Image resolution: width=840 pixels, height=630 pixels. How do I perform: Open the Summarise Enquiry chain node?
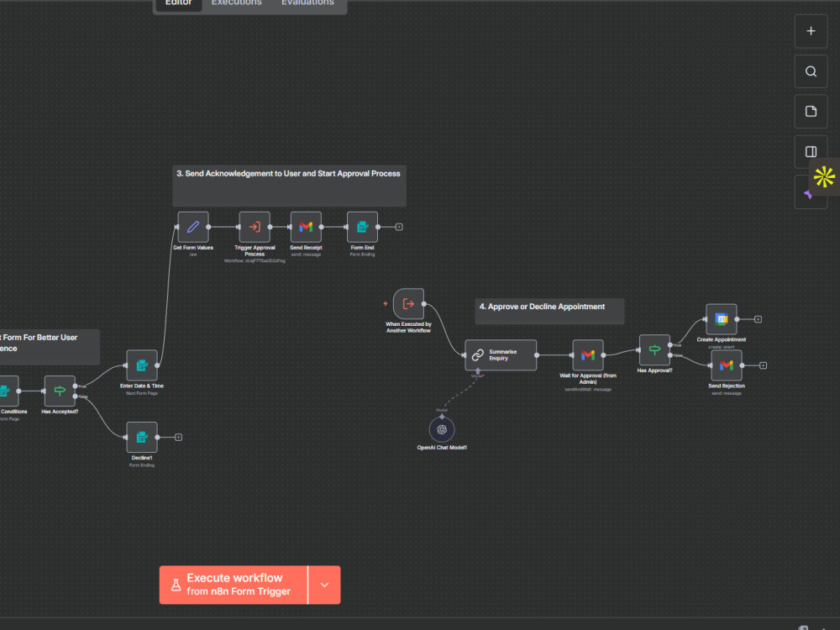501,354
